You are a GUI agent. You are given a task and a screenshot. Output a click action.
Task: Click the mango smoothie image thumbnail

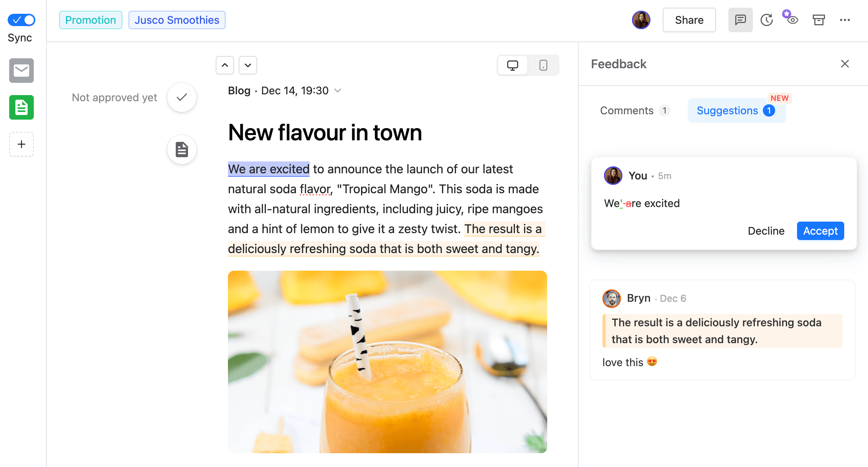[x=388, y=369]
